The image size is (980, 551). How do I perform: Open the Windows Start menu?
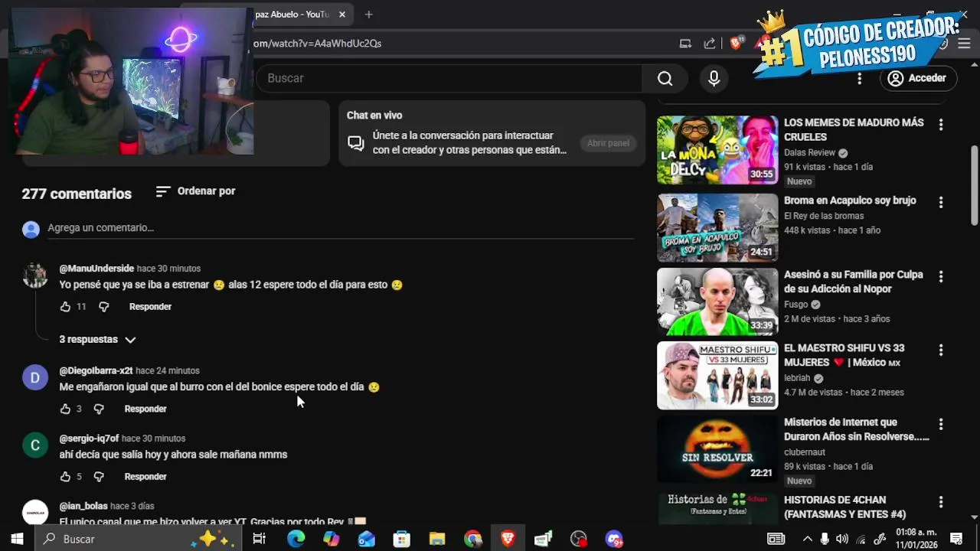click(x=17, y=539)
